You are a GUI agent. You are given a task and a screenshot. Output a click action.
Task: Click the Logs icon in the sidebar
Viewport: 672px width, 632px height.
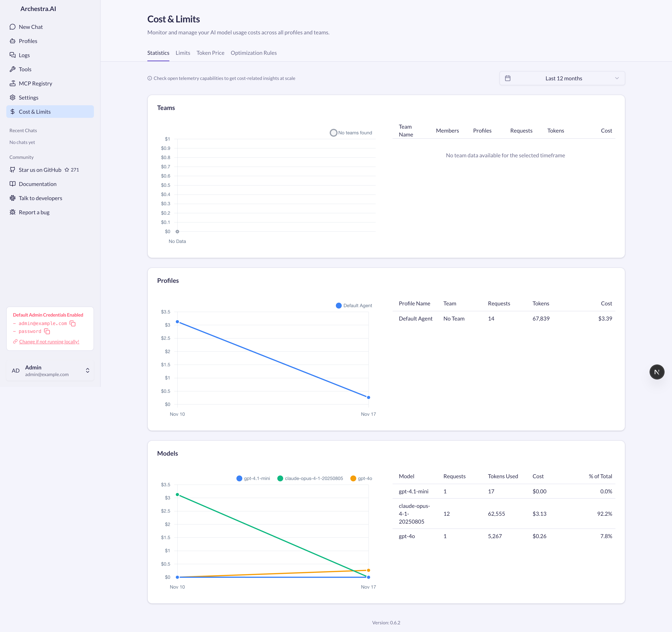13,55
